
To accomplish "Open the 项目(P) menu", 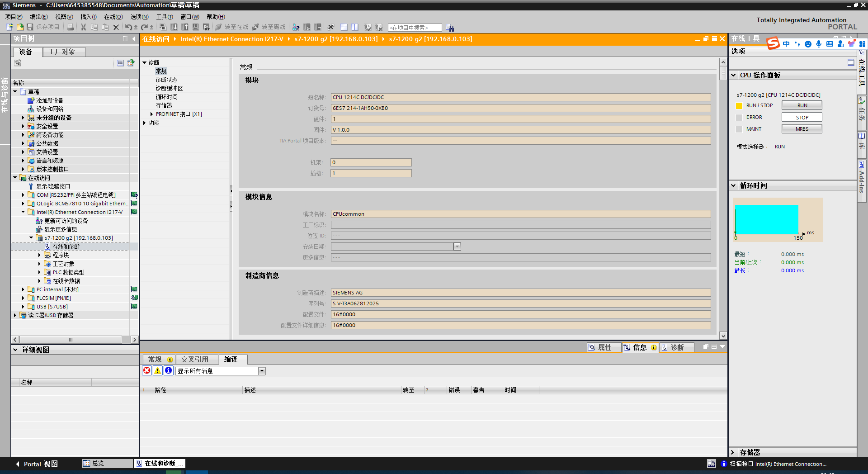I will 14,17.
